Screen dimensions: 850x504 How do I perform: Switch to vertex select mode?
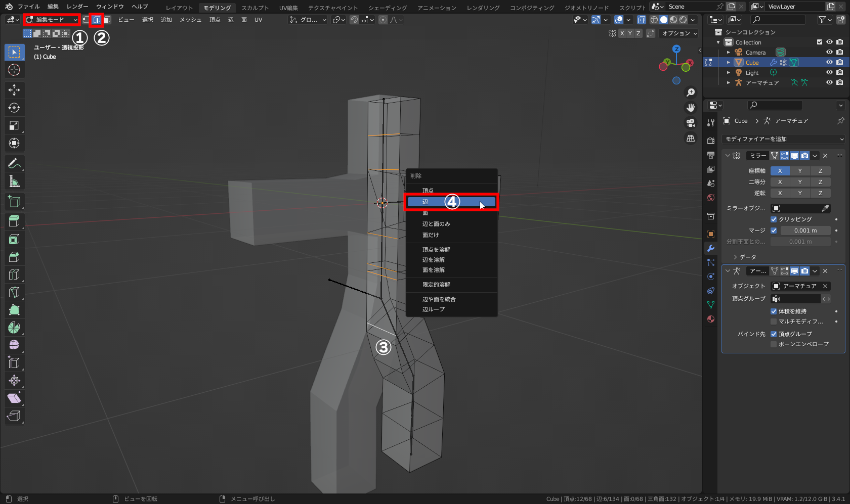86,20
